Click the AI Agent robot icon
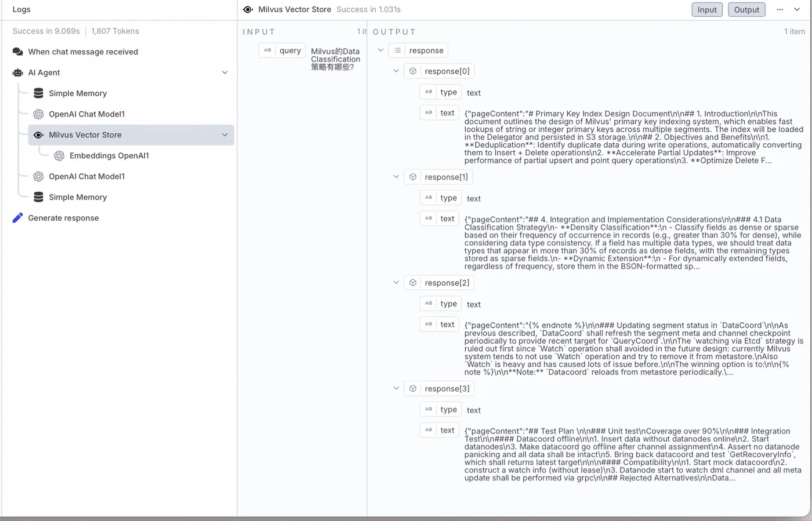This screenshot has width=812, height=521. point(18,72)
